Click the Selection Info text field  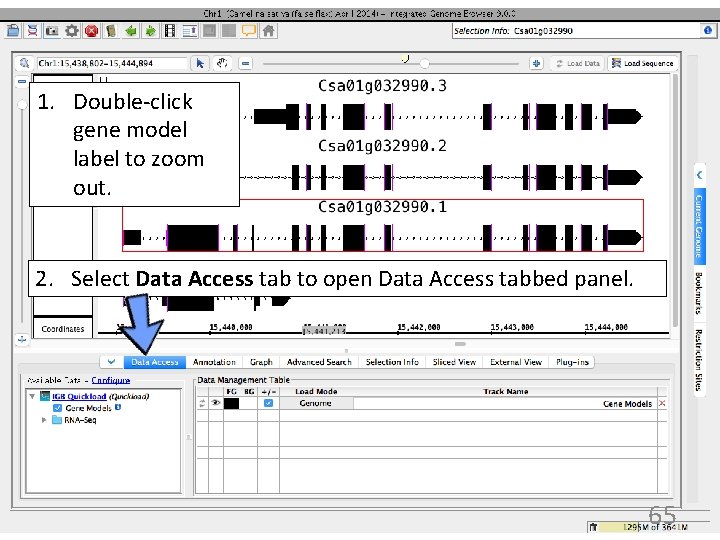click(x=577, y=31)
